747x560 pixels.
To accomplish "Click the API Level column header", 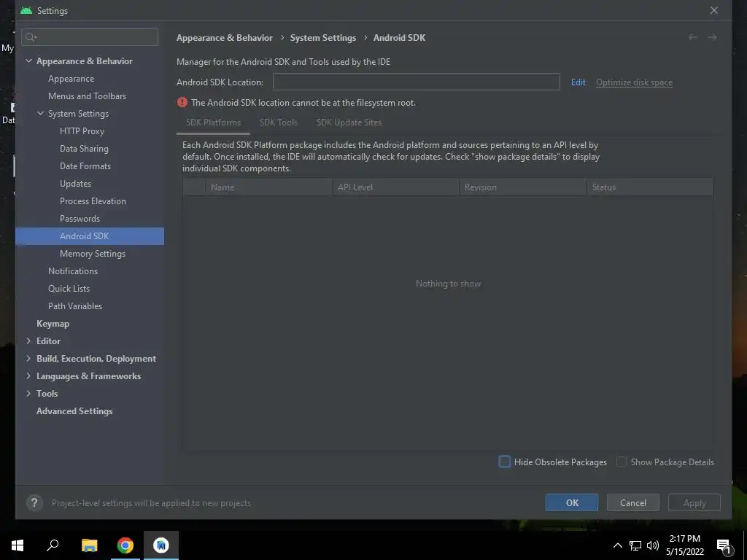I will click(395, 187).
